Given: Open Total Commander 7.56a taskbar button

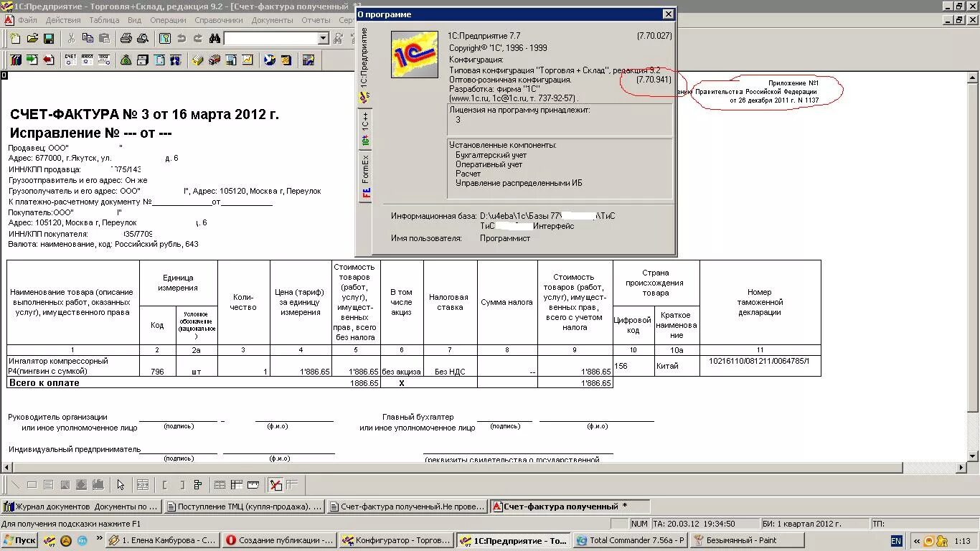Looking at the screenshot, I should tap(630, 540).
